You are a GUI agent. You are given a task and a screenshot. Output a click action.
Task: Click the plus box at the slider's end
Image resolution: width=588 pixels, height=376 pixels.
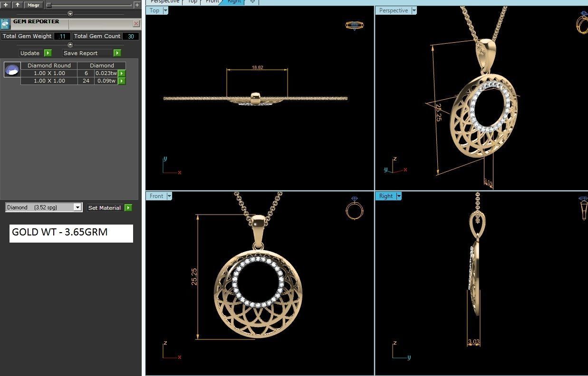pos(137,5)
